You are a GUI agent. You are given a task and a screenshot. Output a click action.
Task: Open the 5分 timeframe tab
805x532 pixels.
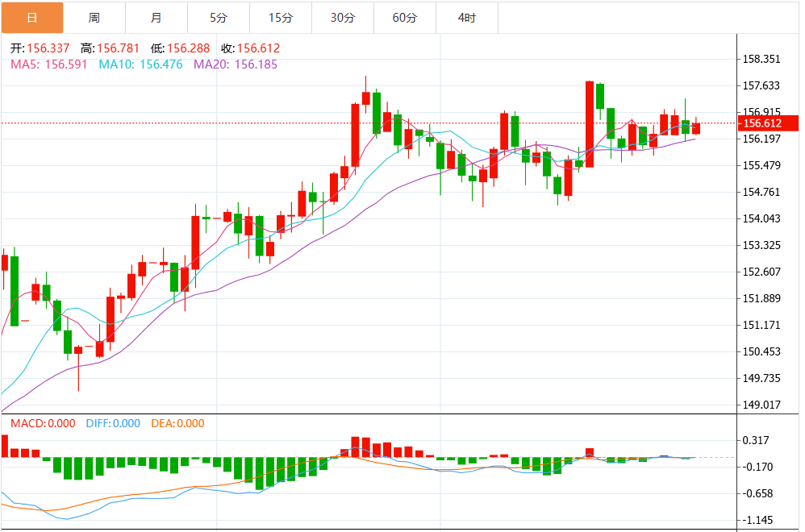219,18
